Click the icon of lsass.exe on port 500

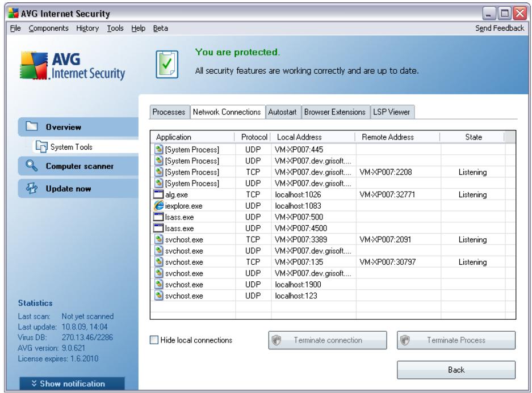(x=158, y=217)
